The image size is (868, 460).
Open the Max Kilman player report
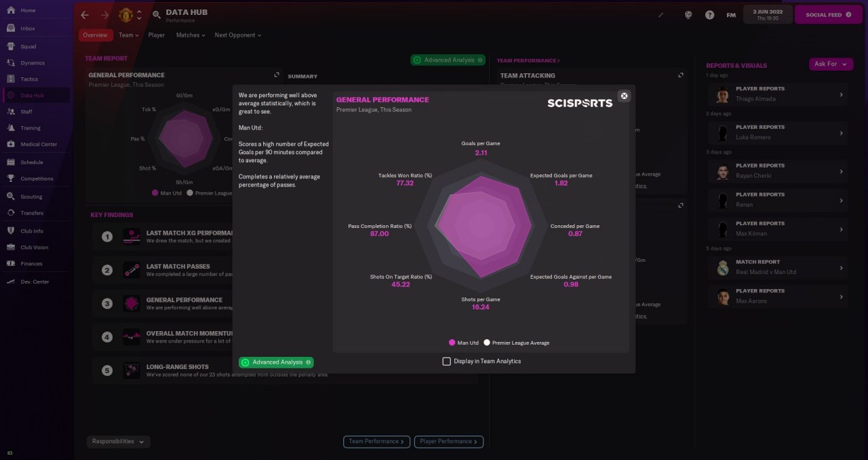point(778,229)
